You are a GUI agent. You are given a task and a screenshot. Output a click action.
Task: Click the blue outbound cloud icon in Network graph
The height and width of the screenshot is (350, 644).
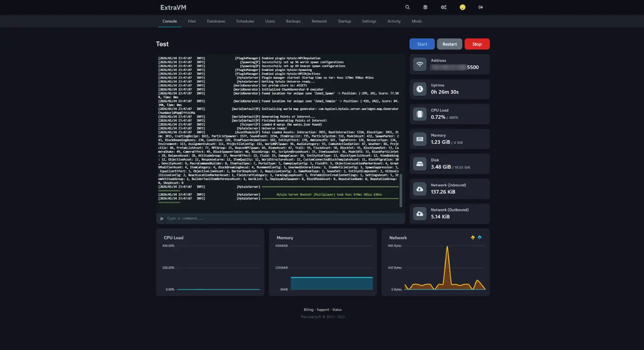[479, 238]
